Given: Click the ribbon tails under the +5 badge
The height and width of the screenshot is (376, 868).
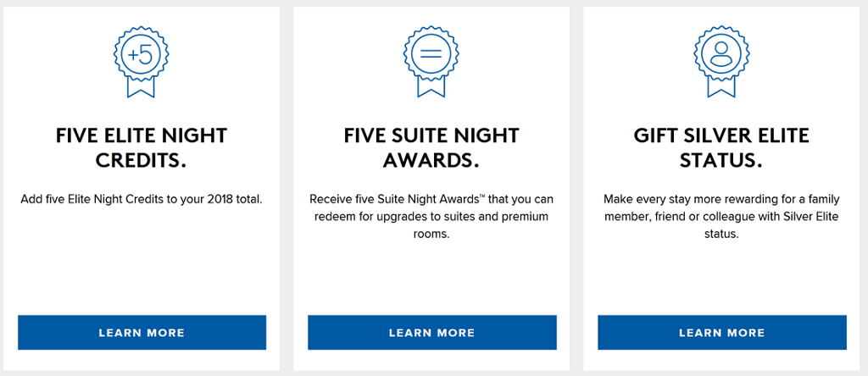Looking at the screenshot, I should click(142, 88).
